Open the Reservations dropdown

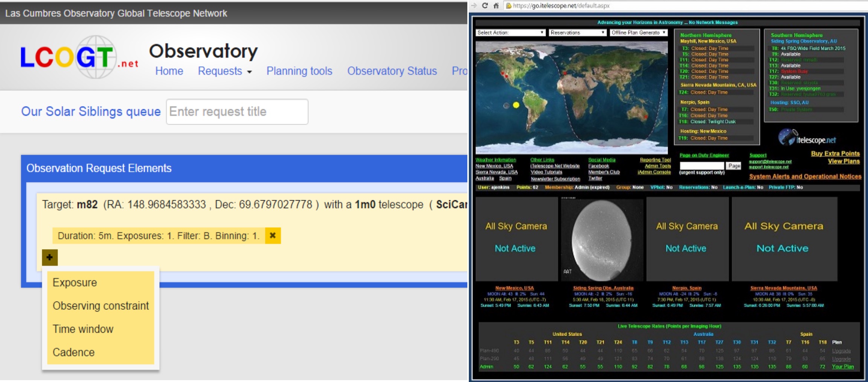(577, 33)
